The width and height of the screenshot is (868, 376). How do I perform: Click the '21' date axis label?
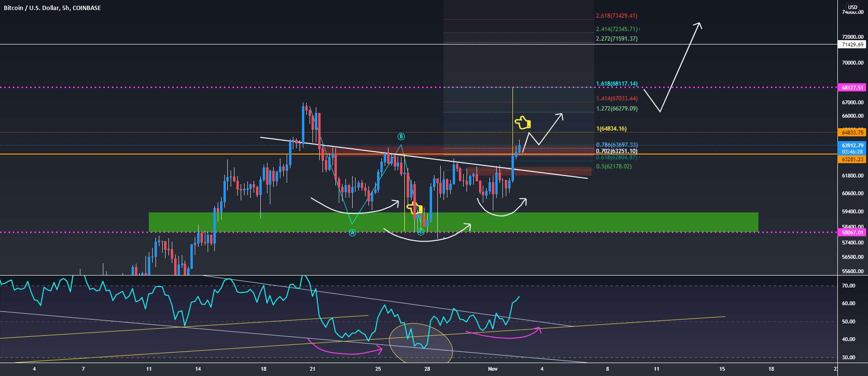[x=312, y=369]
